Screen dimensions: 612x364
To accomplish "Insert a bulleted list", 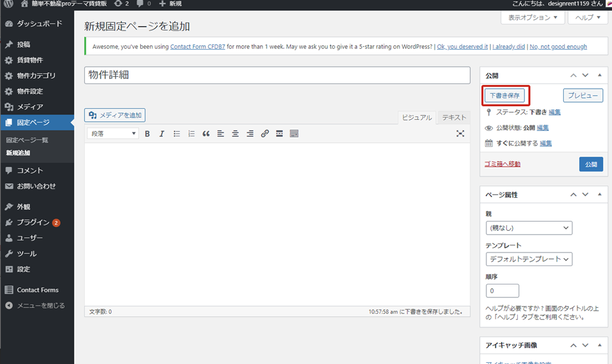I will point(177,133).
